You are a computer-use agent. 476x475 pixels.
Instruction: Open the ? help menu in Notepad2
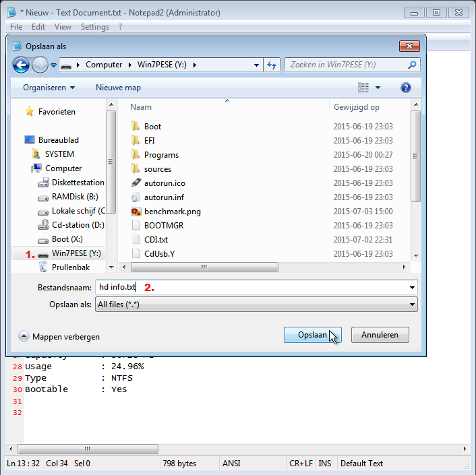coord(121,27)
